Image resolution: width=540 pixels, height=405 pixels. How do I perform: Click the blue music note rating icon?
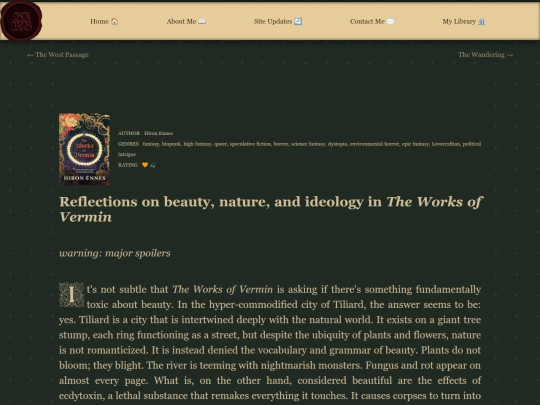point(153,165)
